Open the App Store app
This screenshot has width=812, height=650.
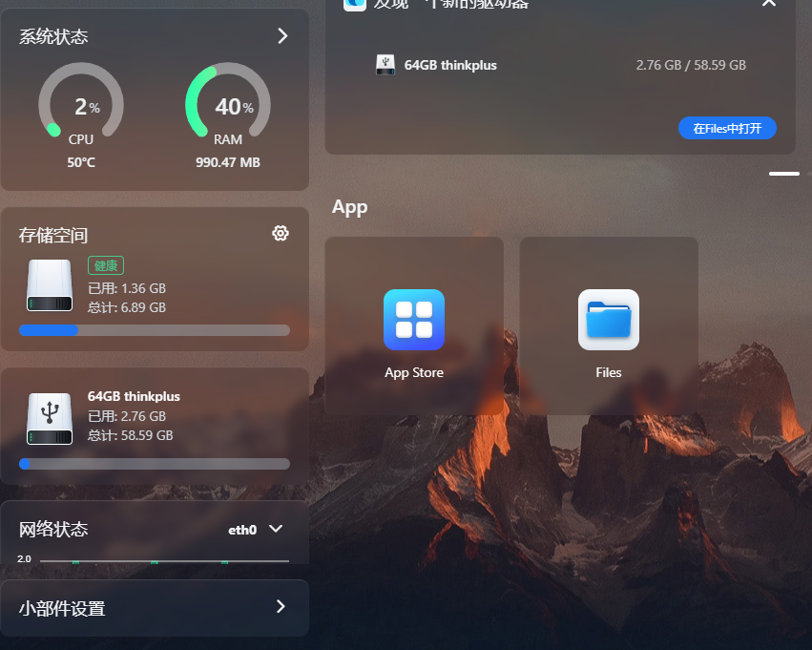click(x=414, y=320)
